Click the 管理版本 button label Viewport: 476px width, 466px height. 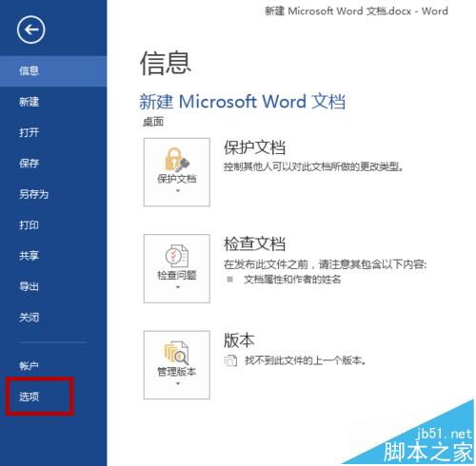pyautogui.click(x=177, y=372)
